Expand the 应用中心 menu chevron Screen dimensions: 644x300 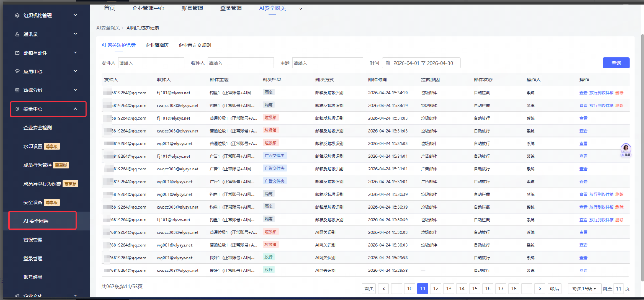click(76, 71)
